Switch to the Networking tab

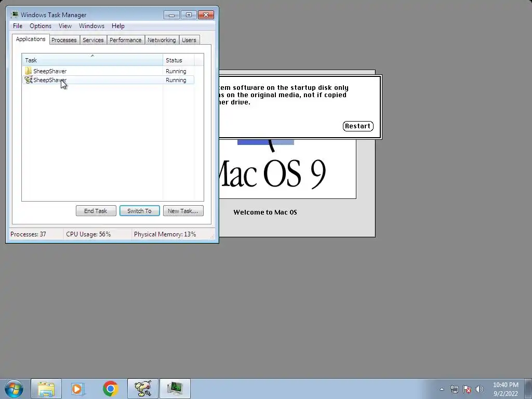162,40
